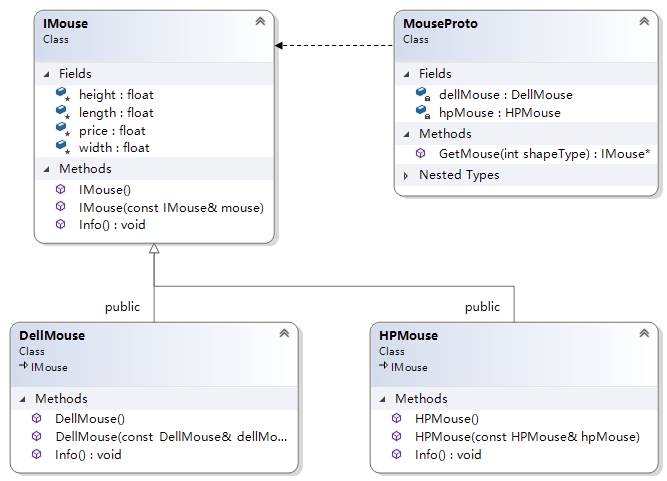
Task: Select the 'public' inheritance label above HPMouse
Action: coord(482,307)
